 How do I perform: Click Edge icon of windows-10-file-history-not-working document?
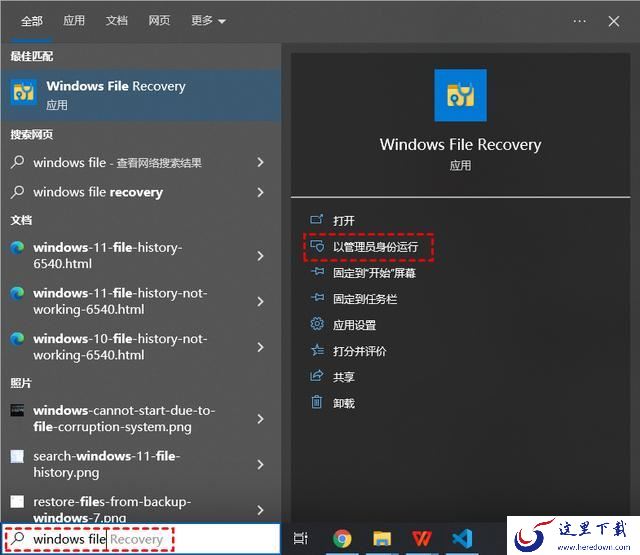coord(17,339)
